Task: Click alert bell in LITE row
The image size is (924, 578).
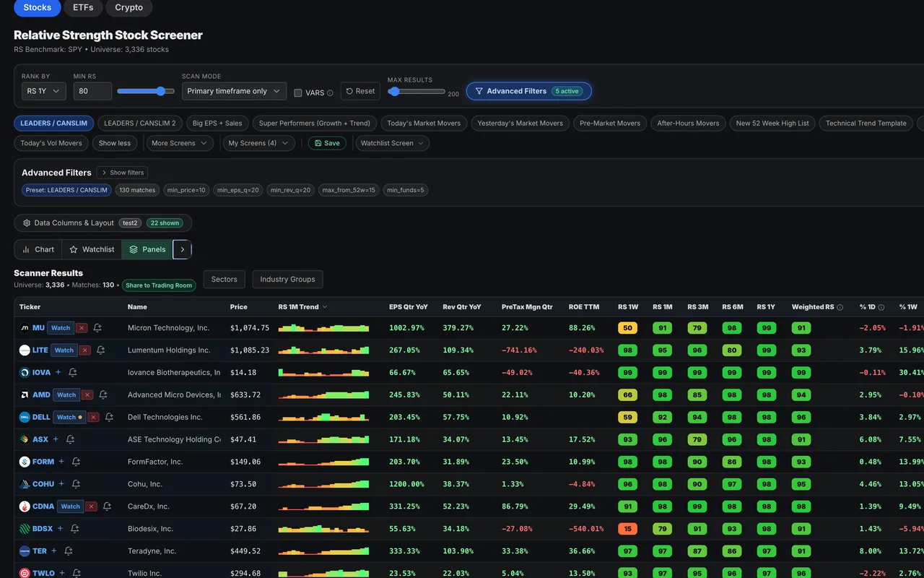Action: tap(101, 350)
